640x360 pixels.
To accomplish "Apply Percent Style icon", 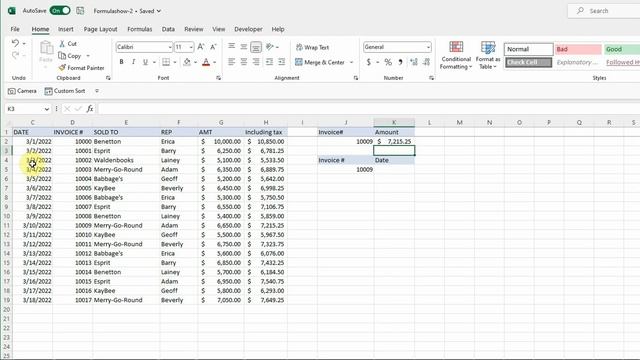I will coord(388,62).
